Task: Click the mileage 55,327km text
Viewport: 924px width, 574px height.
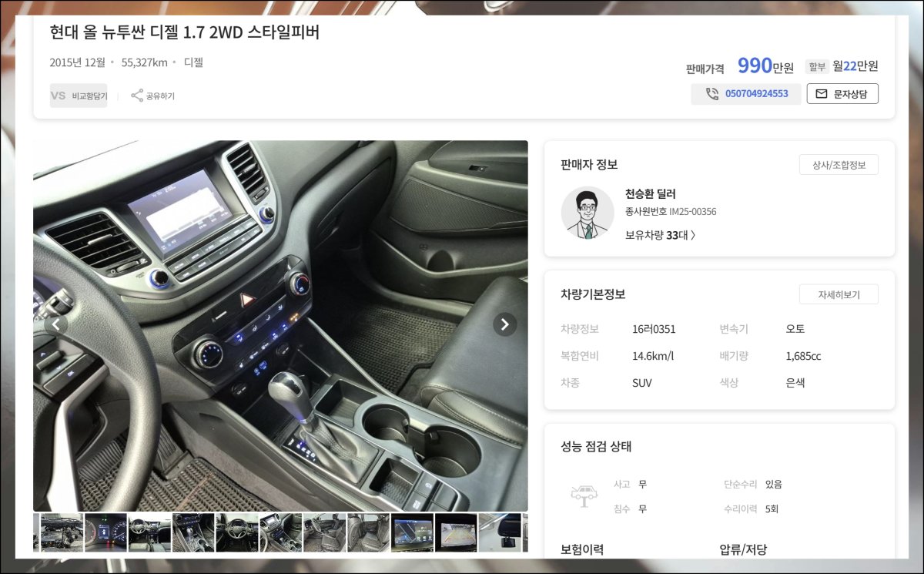Action: (x=145, y=62)
